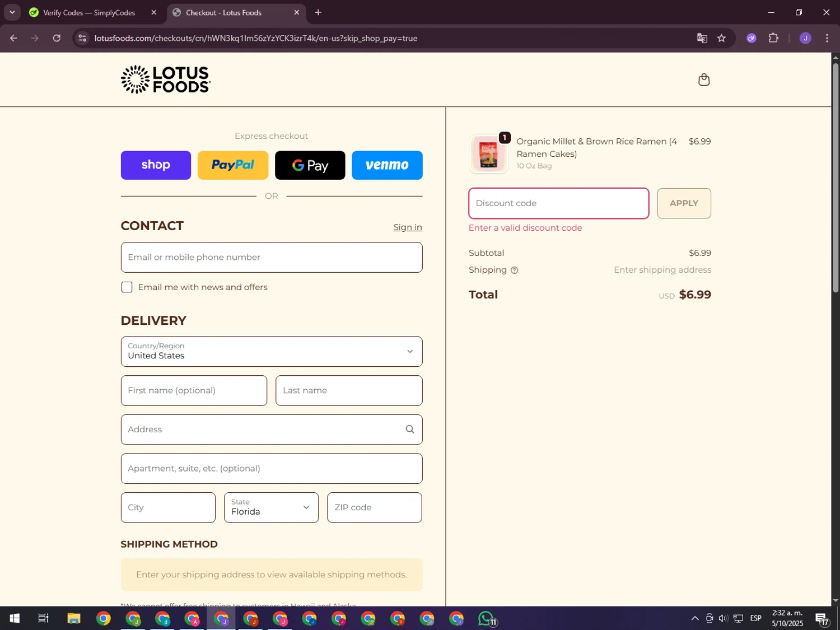
Task: Click the First name (optional) field
Action: pos(194,391)
